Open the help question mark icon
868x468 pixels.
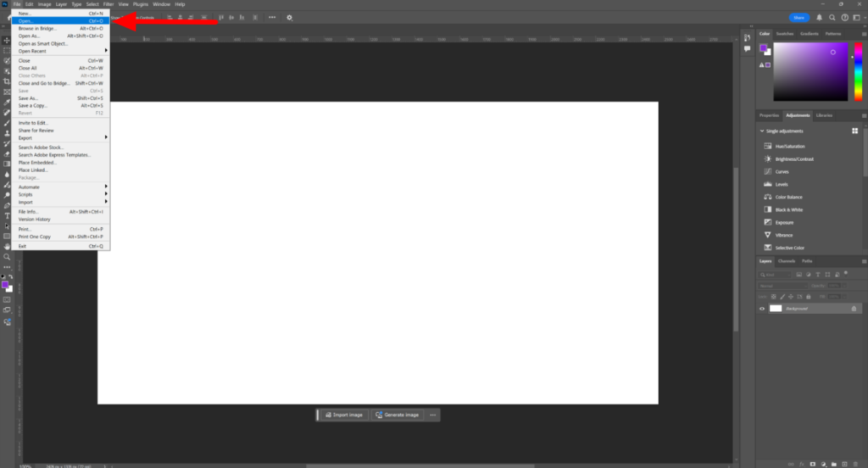845,18
